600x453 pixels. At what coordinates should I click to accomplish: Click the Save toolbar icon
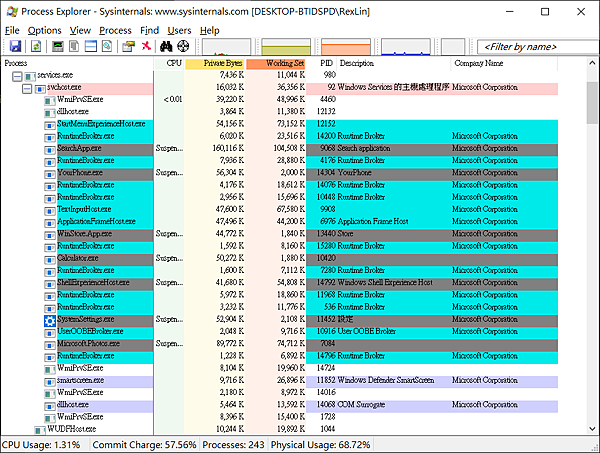pos(15,46)
